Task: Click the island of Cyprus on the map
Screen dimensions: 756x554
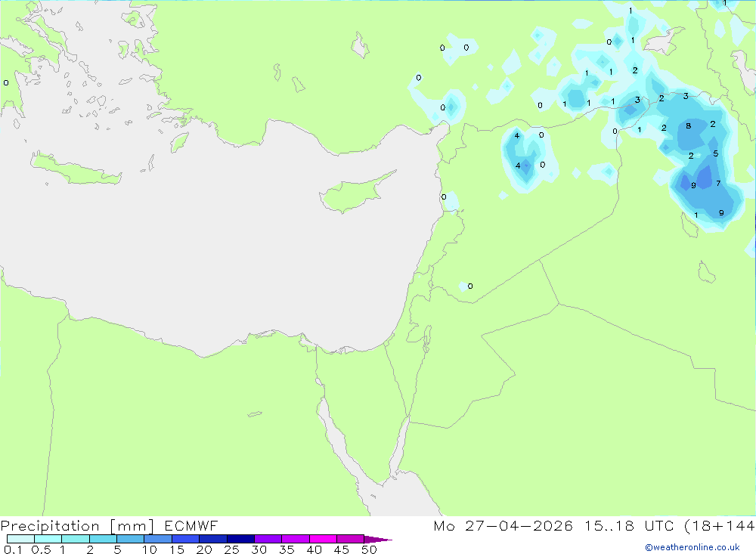Action: (x=355, y=193)
